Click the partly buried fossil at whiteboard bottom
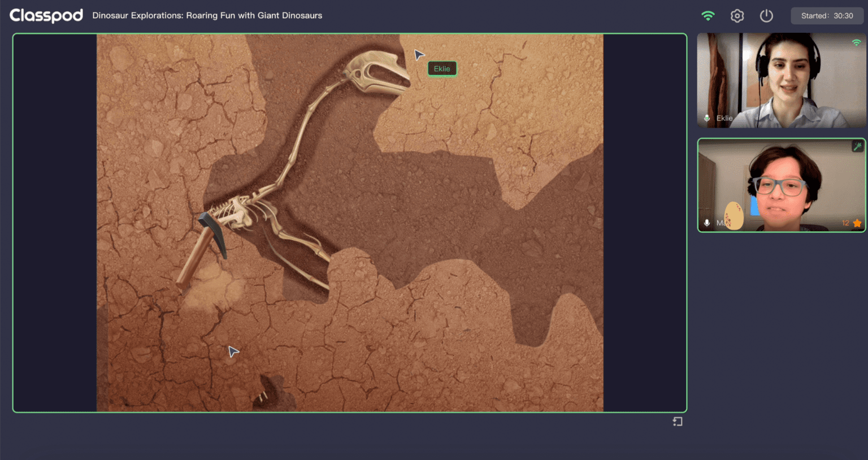The width and height of the screenshot is (868, 460). coord(272,391)
